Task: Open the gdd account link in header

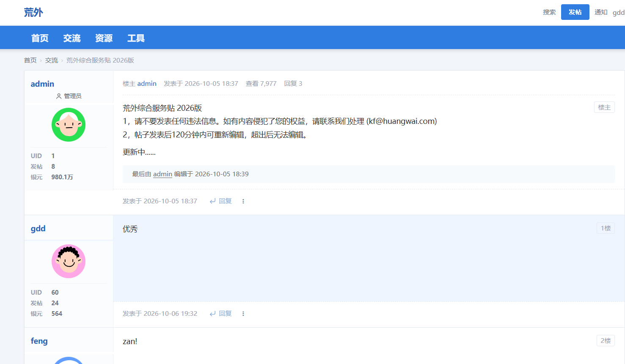Action: (x=619, y=13)
